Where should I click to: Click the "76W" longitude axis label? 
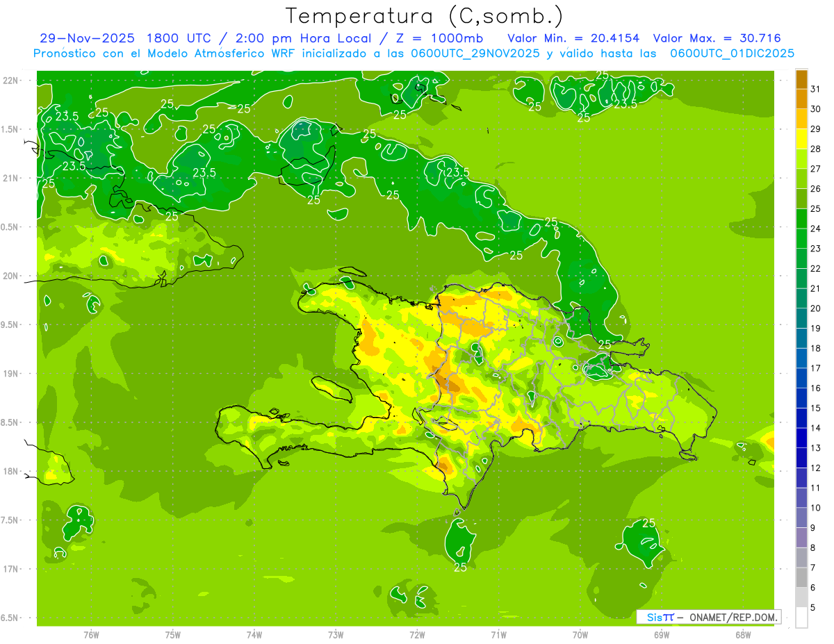[91, 634]
